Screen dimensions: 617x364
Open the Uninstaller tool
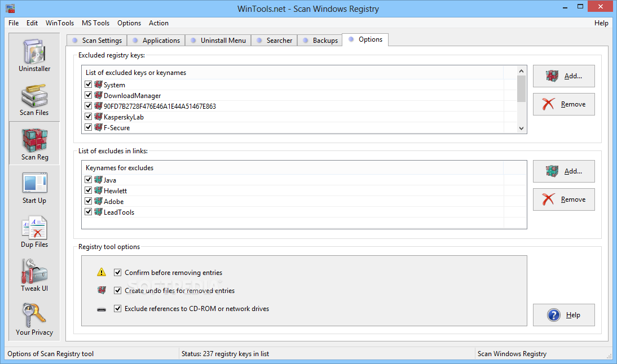tap(34, 55)
